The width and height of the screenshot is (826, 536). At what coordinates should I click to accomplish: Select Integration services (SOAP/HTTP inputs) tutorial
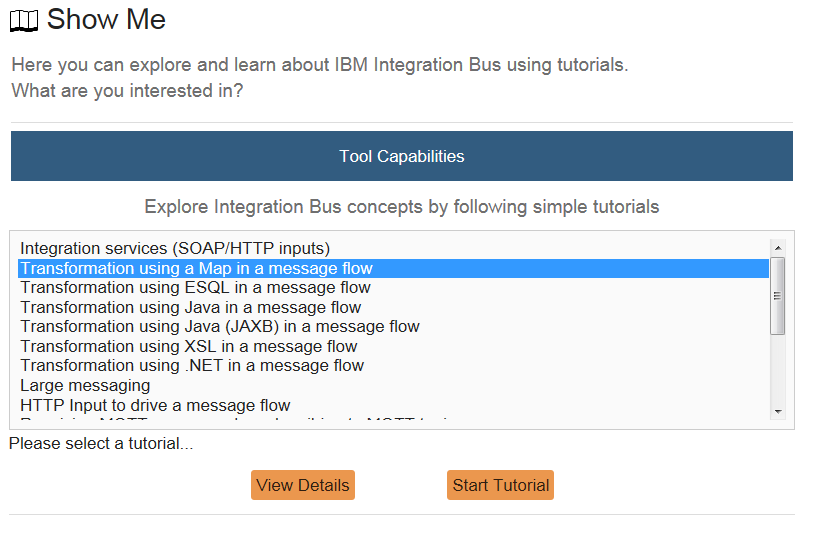[x=175, y=248]
